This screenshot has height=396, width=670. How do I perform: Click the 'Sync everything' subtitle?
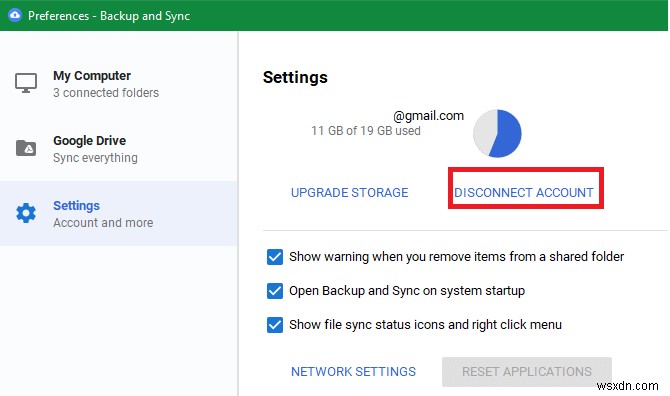95,158
